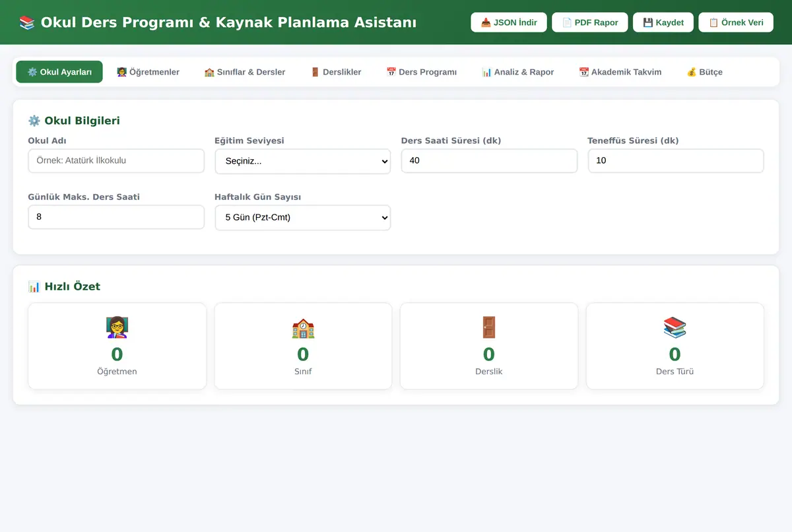Switch to the Okul Ayarları tab
The width and height of the screenshot is (792, 532).
pos(59,72)
